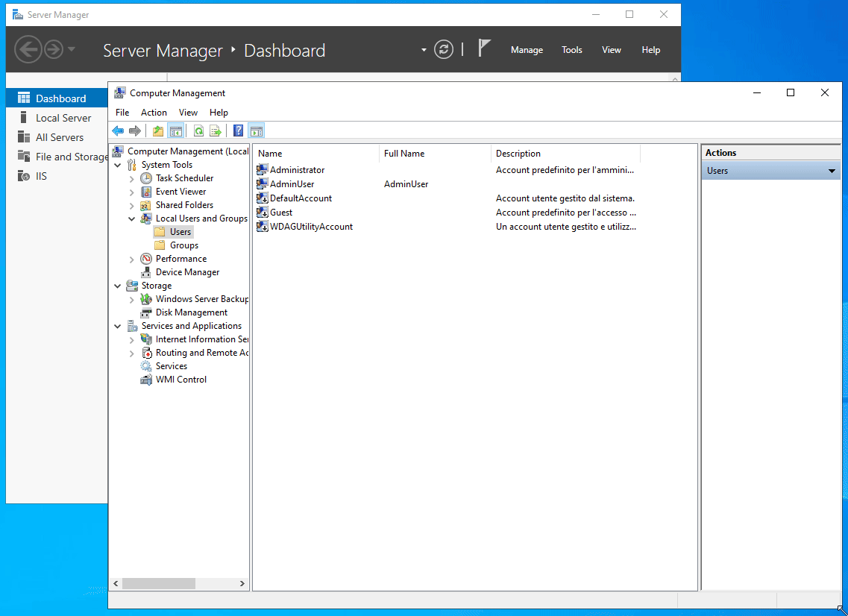Collapse Services and Applications node

click(x=118, y=326)
